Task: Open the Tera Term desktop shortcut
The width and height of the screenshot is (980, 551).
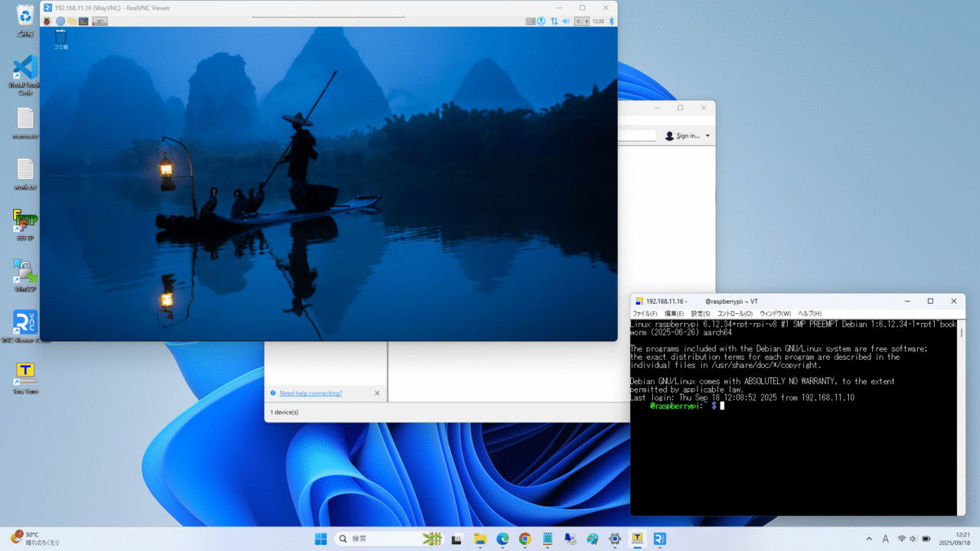Action: point(25,373)
